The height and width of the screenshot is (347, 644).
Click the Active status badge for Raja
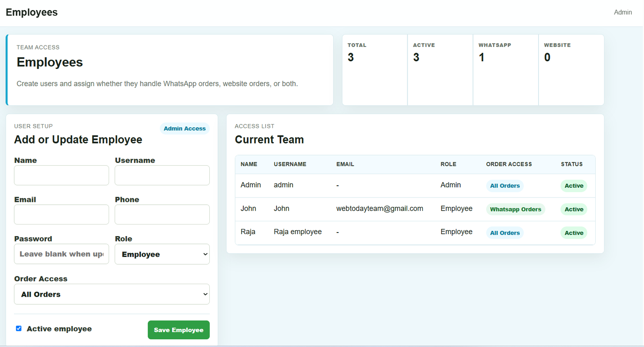pyautogui.click(x=574, y=233)
